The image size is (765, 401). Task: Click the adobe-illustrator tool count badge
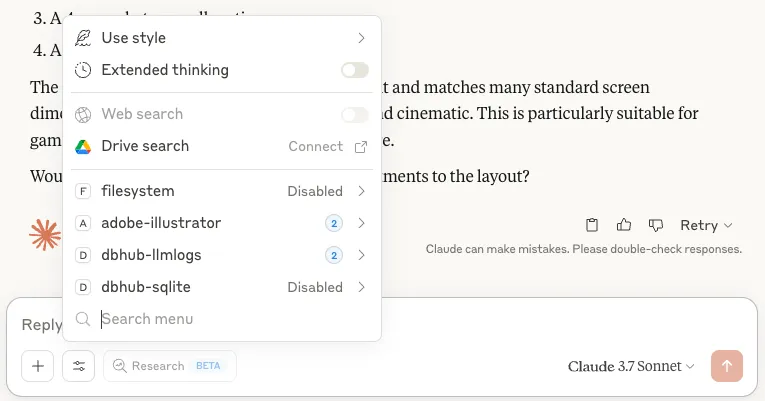pos(334,223)
